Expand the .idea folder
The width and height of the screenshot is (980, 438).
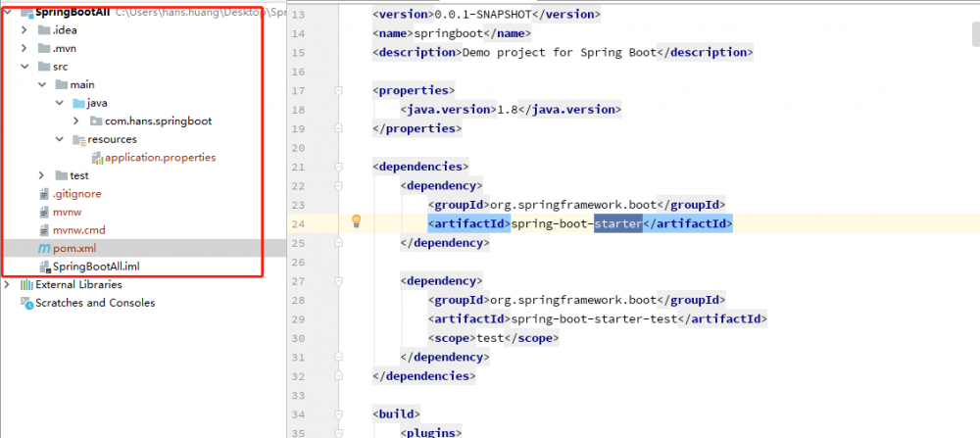click(x=24, y=30)
